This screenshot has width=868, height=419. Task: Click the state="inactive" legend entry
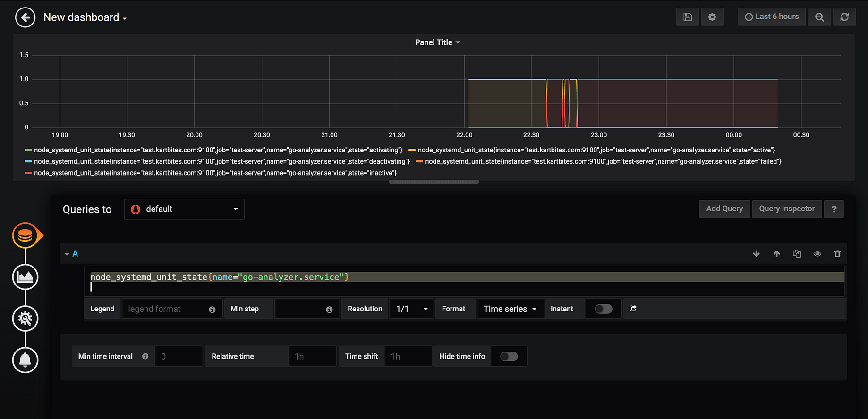click(x=215, y=173)
